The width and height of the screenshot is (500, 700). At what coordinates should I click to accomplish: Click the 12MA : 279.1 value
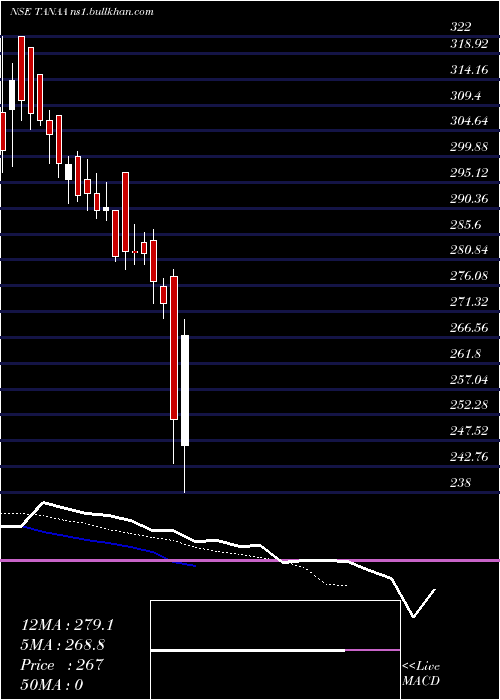coord(67,625)
